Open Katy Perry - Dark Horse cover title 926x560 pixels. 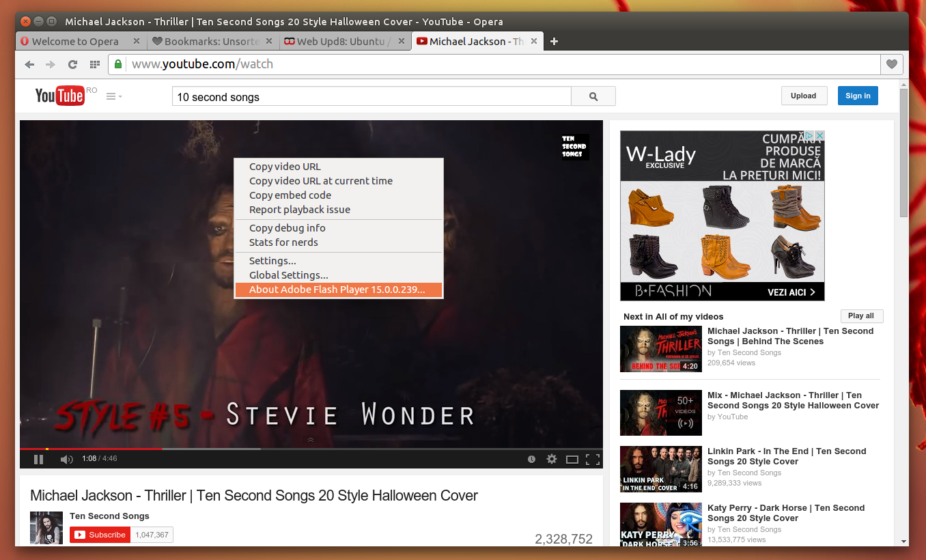click(x=786, y=513)
